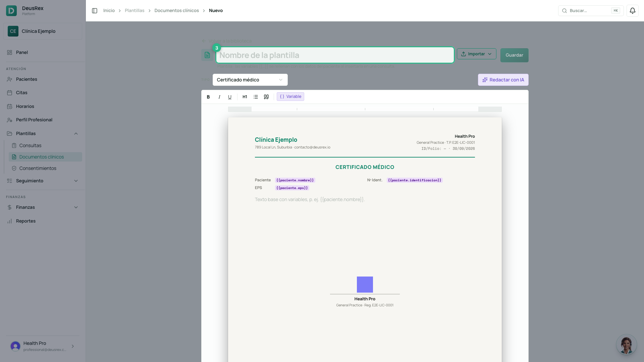Click the {{paciente.identificacion}} variable chip
The image size is (644, 362).
[415, 180]
